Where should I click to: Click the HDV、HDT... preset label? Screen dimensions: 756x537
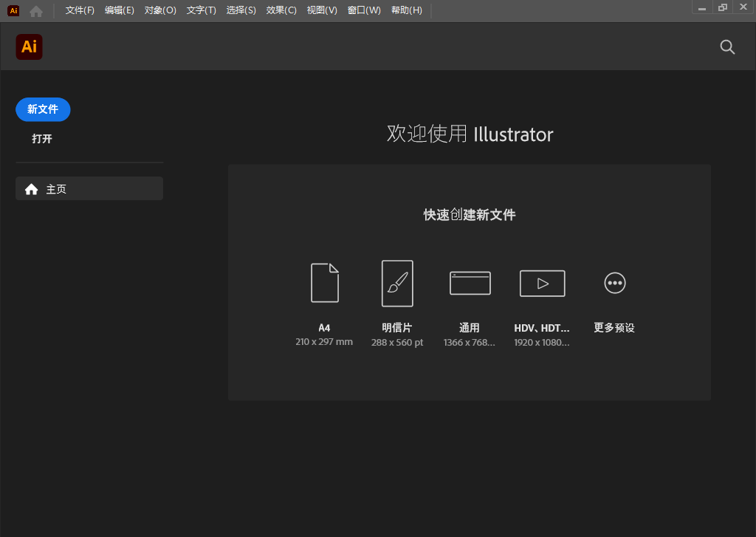(x=542, y=328)
